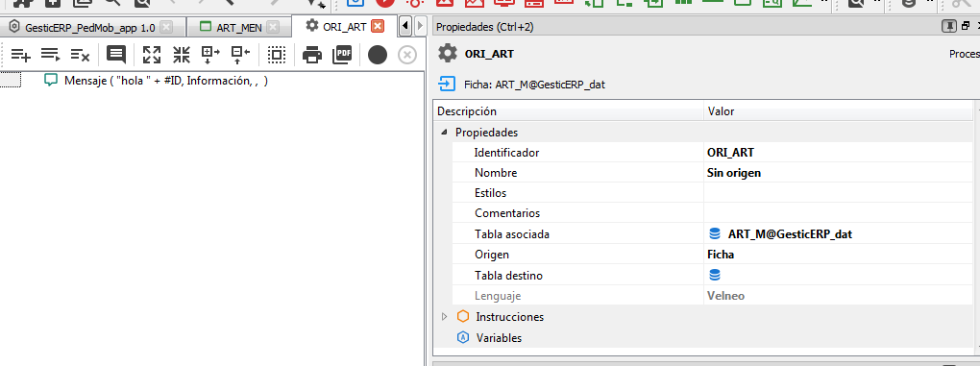Click the empty Estilos value field
Image resolution: width=980 pixels, height=366 pixels.
coord(838,193)
